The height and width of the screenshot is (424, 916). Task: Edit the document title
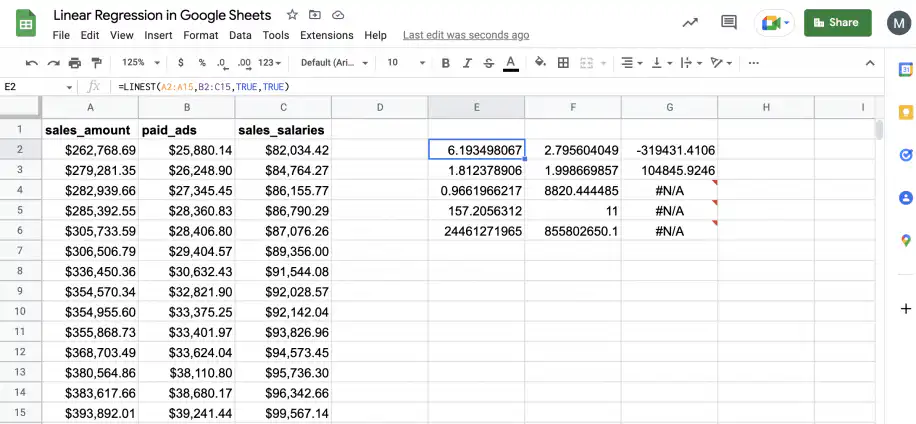point(162,15)
